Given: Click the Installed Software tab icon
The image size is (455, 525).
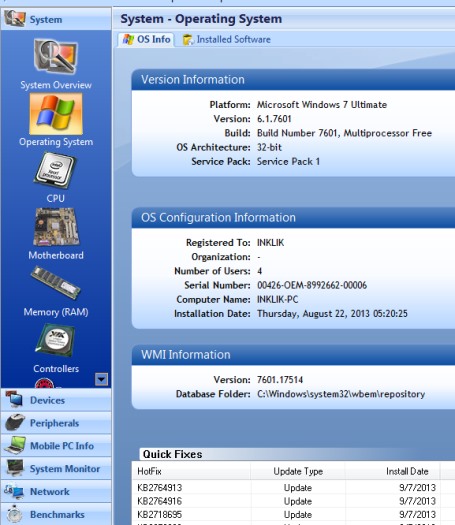Looking at the screenshot, I should click(x=188, y=40).
